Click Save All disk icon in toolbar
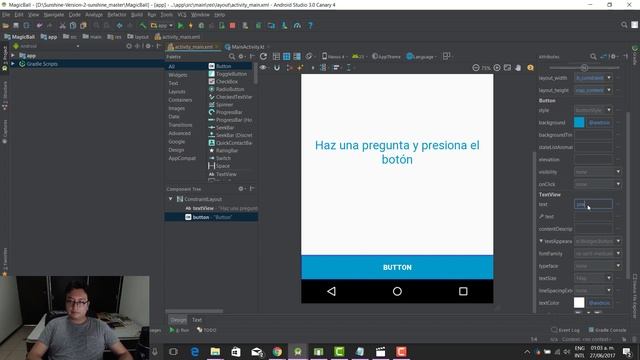The width and height of the screenshot is (640, 360). pos(16,25)
